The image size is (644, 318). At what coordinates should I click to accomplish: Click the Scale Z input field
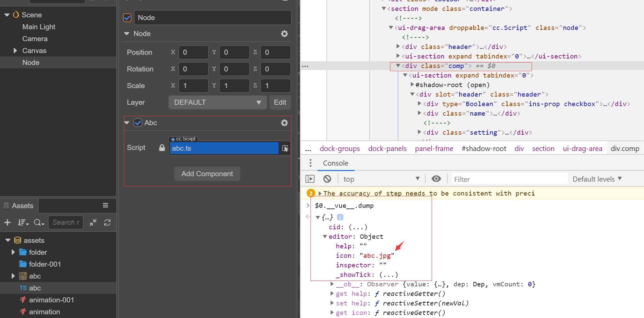275,86
